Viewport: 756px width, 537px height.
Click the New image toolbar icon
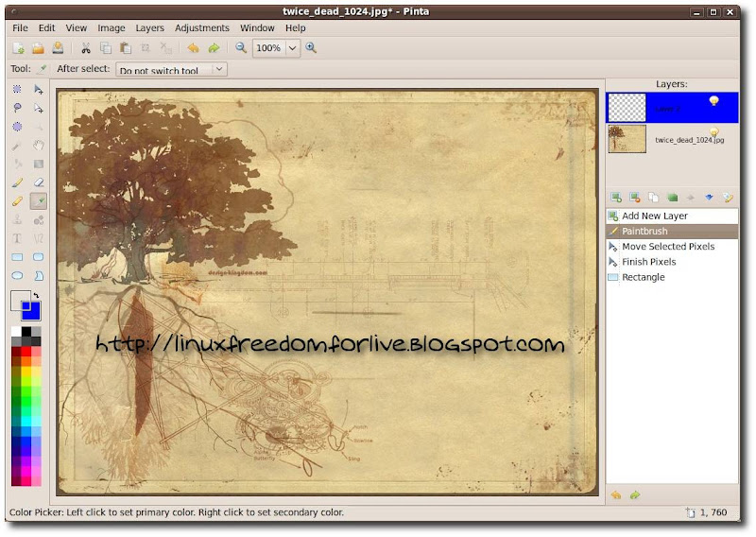pos(18,48)
